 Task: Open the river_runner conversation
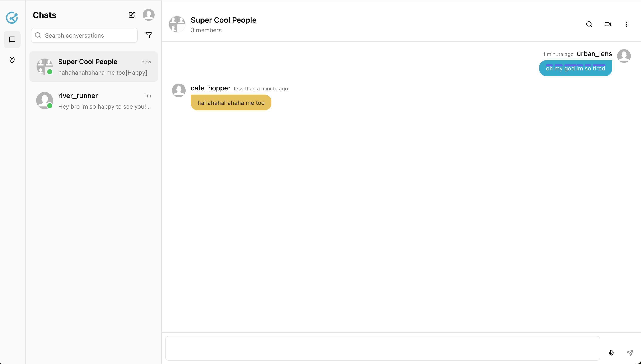coord(94,101)
